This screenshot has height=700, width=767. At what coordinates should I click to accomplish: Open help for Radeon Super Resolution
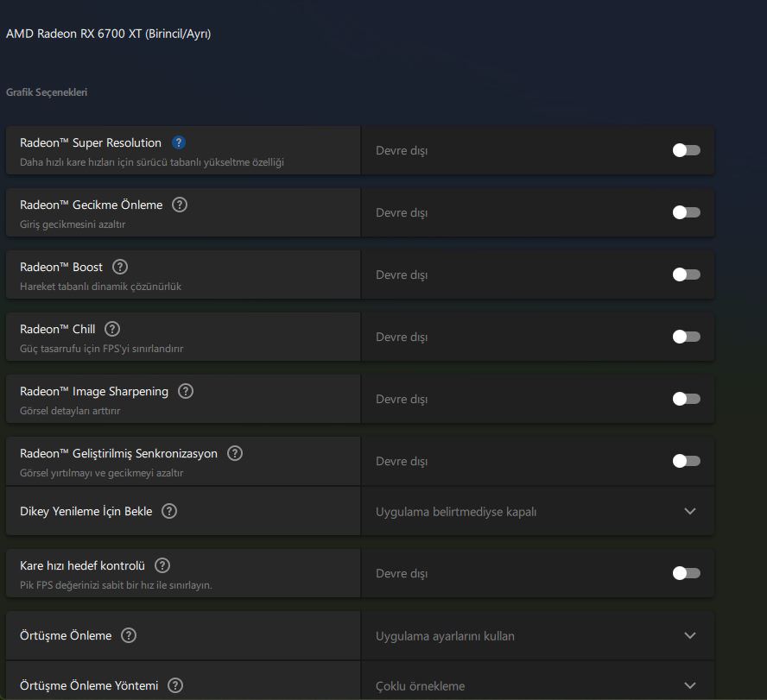click(179, 142)
